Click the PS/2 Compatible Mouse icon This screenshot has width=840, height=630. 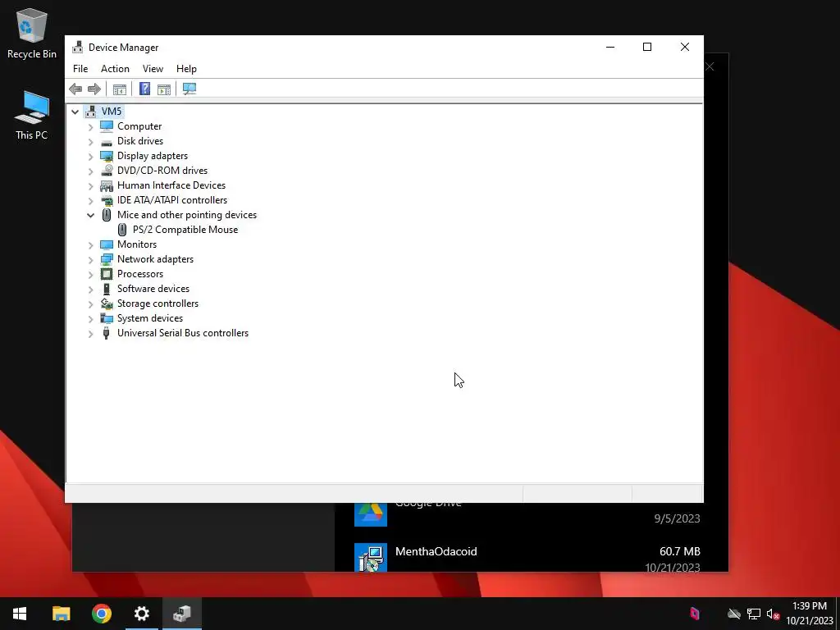[x=122, y=230]
